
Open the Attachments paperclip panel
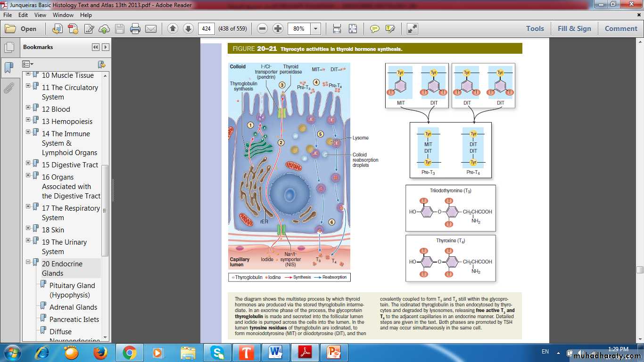pyautogui.click(x=8, y=88)
